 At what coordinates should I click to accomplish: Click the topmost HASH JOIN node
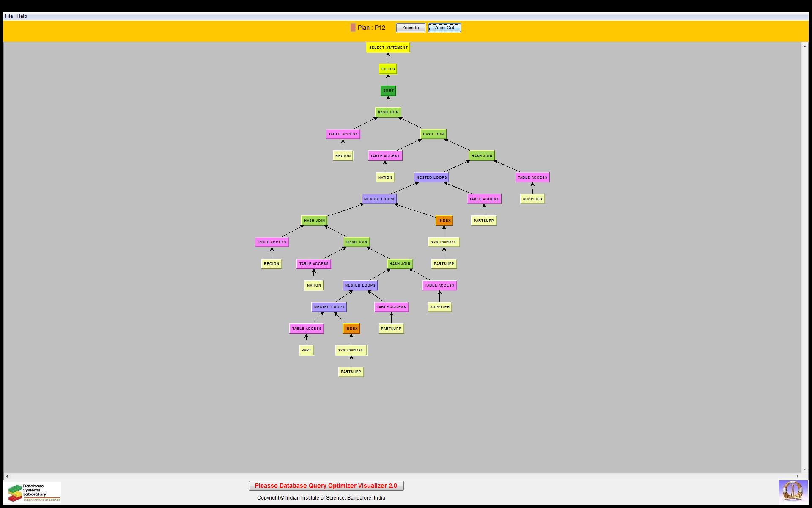pos(388,112)
